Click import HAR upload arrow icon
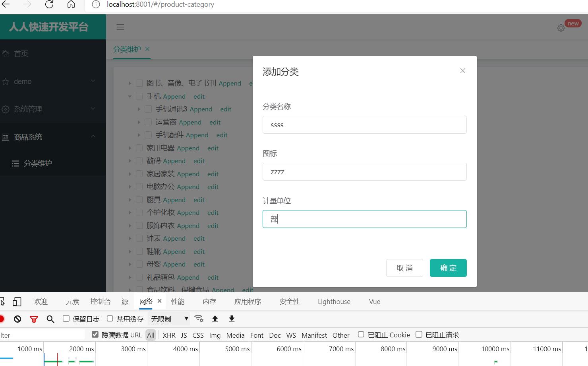This screenshot has height=366, width=588. (x=215, y=319)
